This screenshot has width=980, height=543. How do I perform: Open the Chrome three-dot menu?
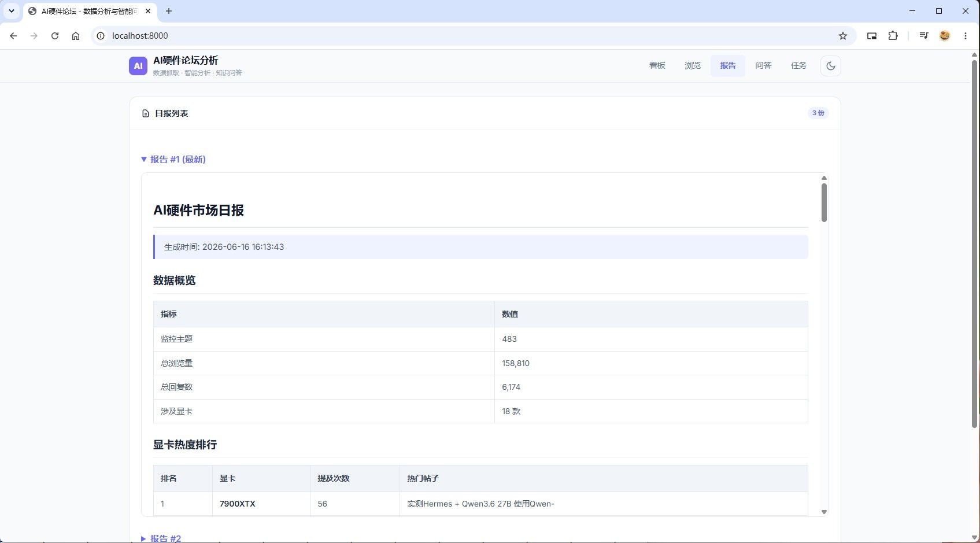tap(965, 36)
